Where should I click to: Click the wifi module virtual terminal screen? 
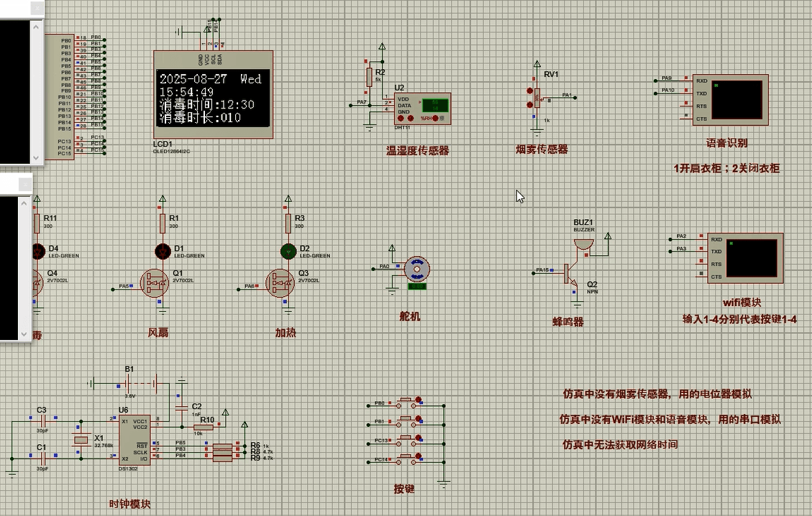752,257
